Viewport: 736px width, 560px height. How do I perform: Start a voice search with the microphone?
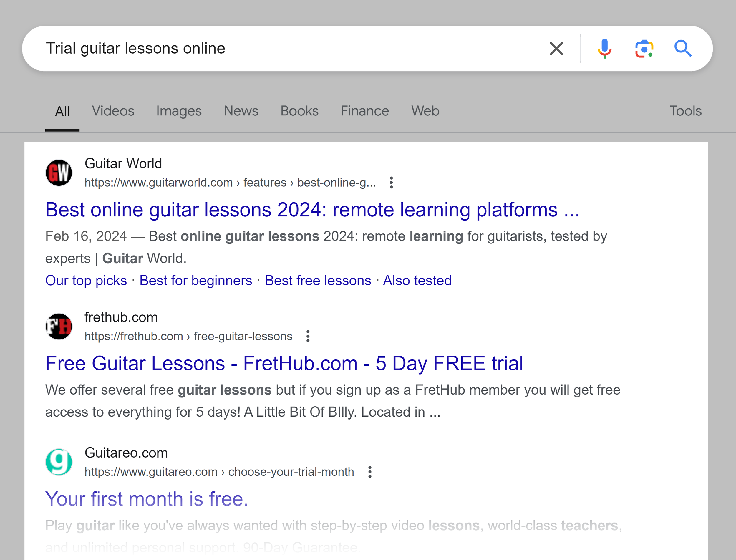[605, 48]
